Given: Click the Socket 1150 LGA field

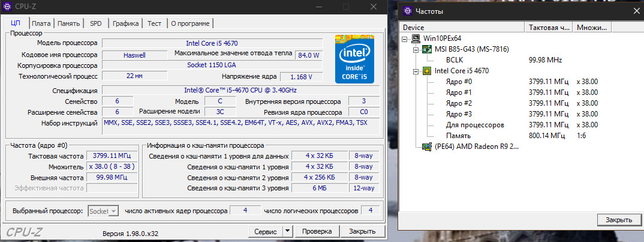Looking at the screenshot, I should click(212, 65).
